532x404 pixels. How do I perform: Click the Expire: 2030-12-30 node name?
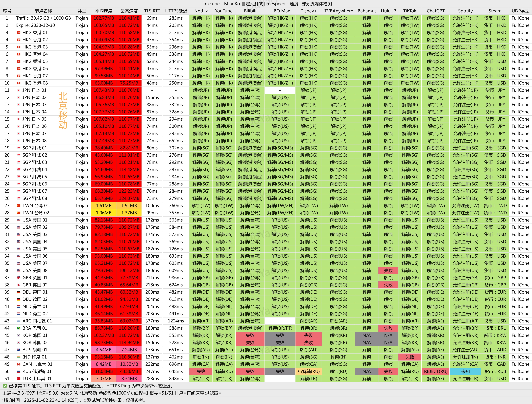pyautogui.click(x=35, y=25)
